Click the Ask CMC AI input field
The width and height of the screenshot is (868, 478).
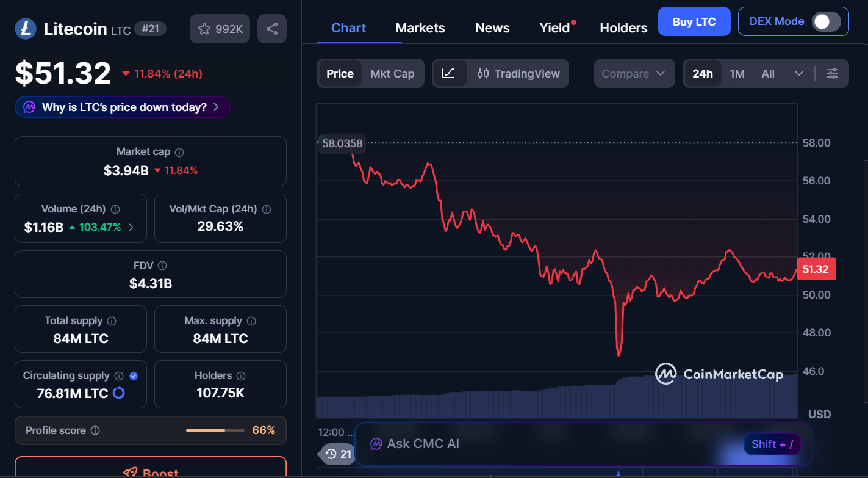tap(549, 444)
